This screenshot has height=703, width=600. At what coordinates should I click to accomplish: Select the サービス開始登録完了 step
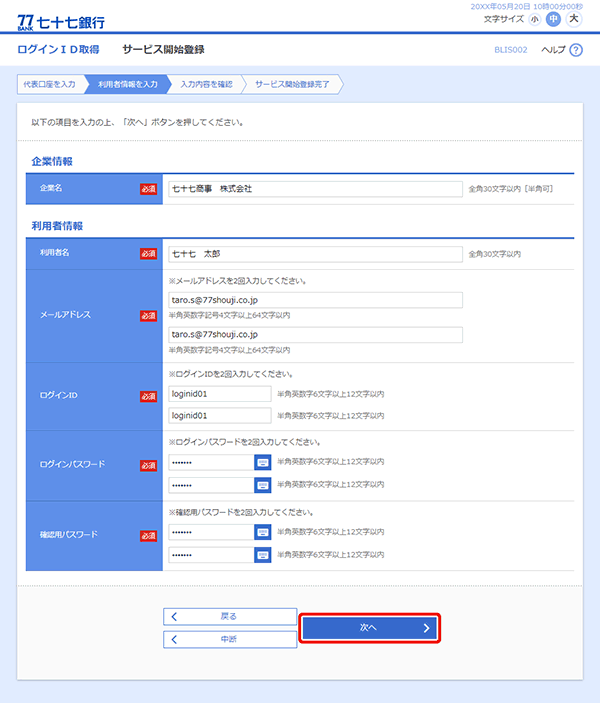pyautogui.click(x=292, y=84)
